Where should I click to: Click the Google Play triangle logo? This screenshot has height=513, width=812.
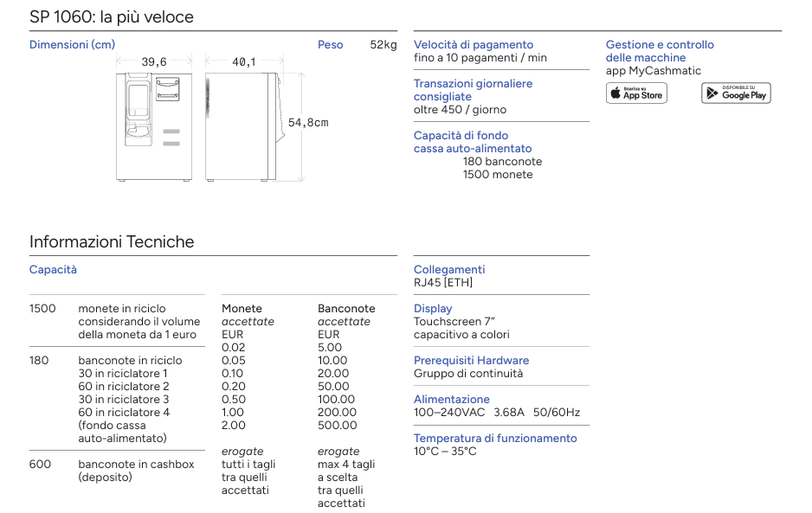click(712, 93)
